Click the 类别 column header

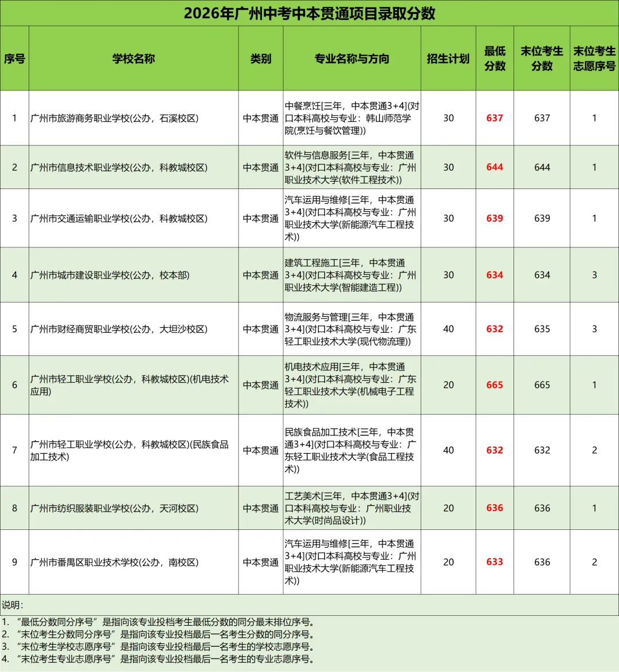pyautogui.click(x=261, y=58)
